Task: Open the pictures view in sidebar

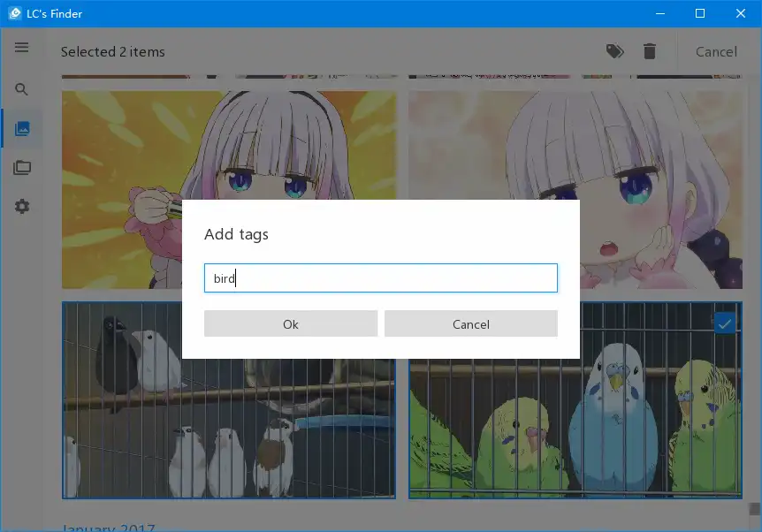Action: 22,129
